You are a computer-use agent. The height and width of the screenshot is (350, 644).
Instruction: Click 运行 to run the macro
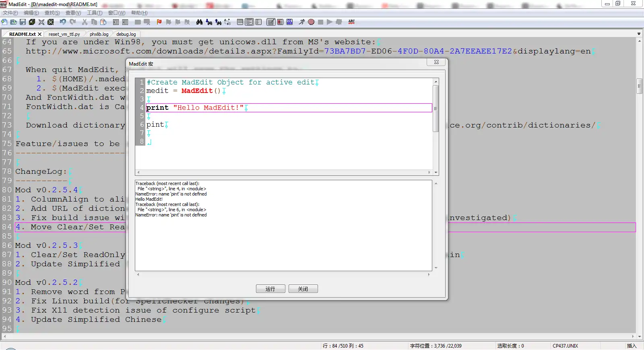(x=270, y=289)
